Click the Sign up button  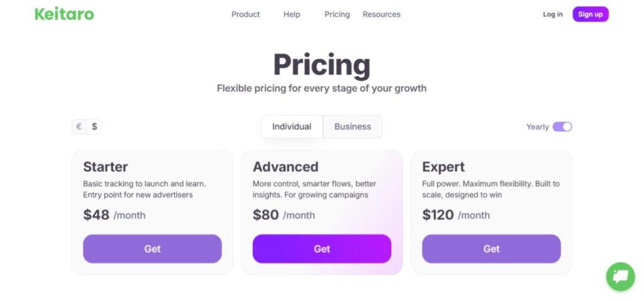(590, 14)
